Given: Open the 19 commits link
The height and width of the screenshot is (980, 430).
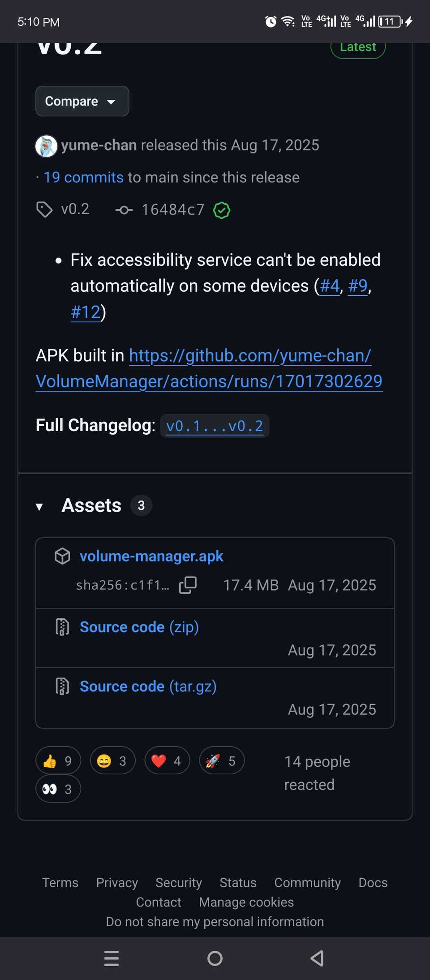Looking at the screenshot, I should point(83,177).
